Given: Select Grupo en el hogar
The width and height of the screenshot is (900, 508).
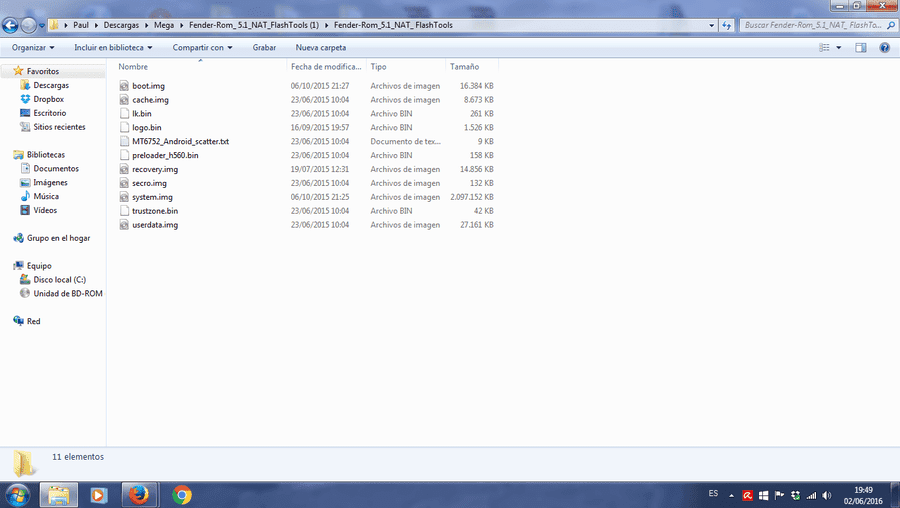Looking at the screenshot, I should point(59,238).
